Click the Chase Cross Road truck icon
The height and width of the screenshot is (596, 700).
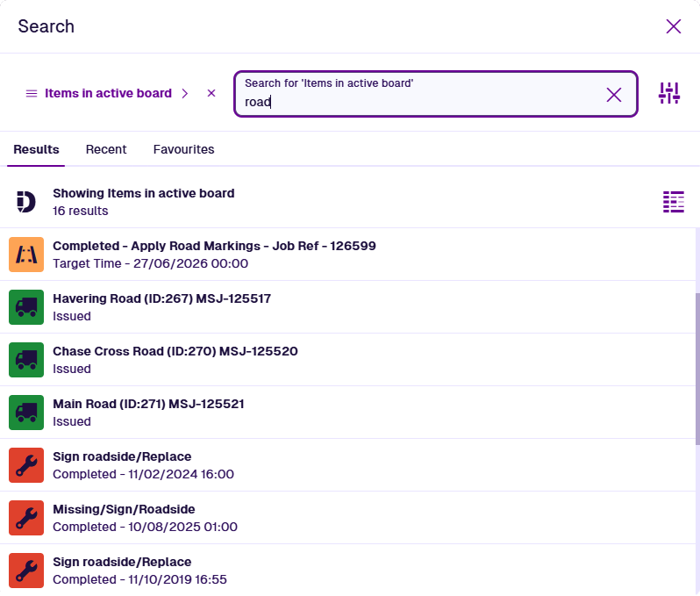26,360
